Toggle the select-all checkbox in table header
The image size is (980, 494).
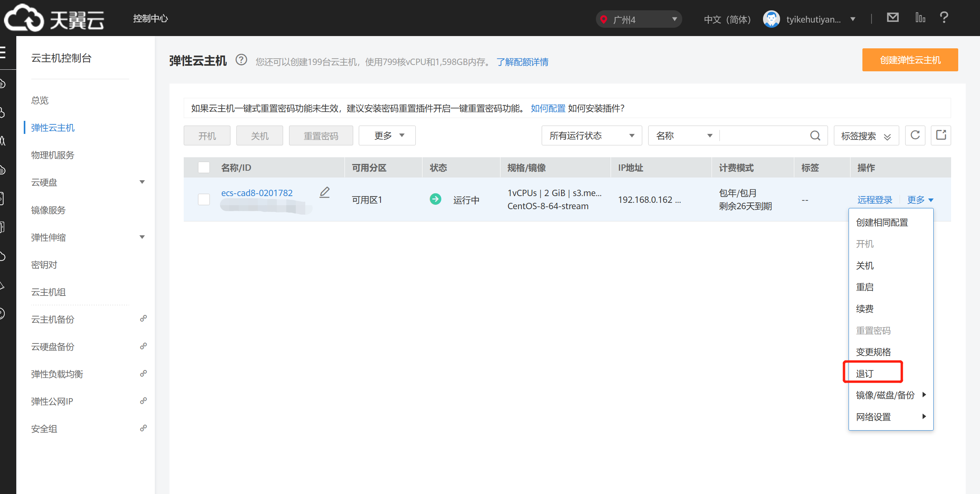click(204, 168)
